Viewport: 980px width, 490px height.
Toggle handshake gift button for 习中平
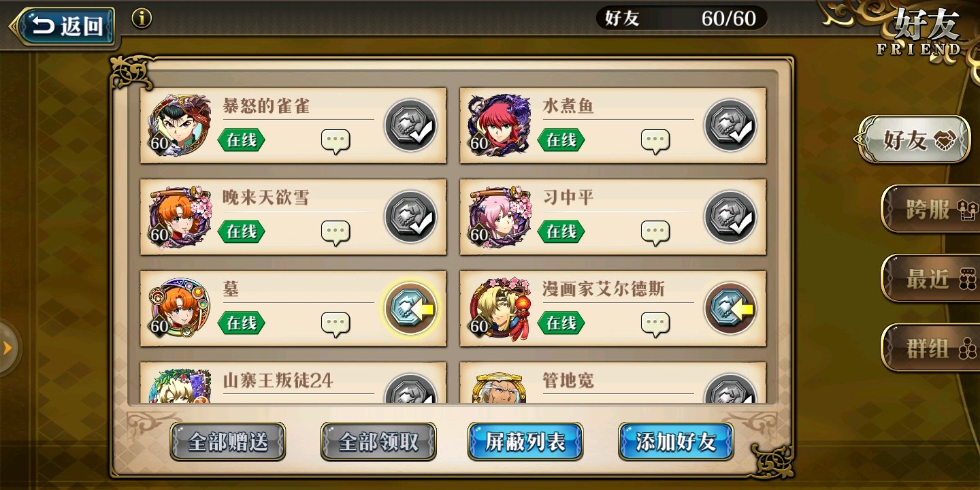pyautogui.click(x=730, y=217)
